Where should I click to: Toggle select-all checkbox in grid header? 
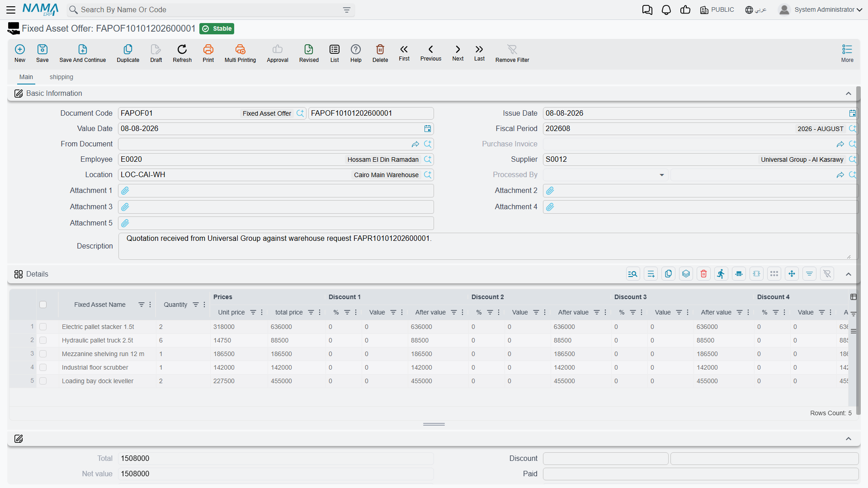coord(43,305)
